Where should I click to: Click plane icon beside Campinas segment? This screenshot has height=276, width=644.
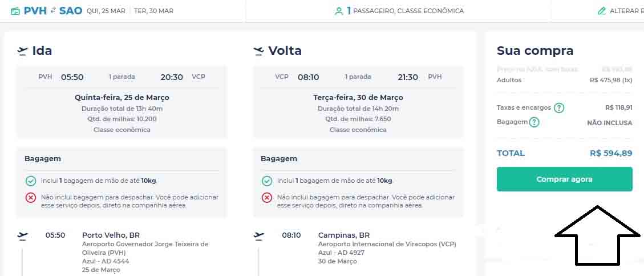(259, 235)
